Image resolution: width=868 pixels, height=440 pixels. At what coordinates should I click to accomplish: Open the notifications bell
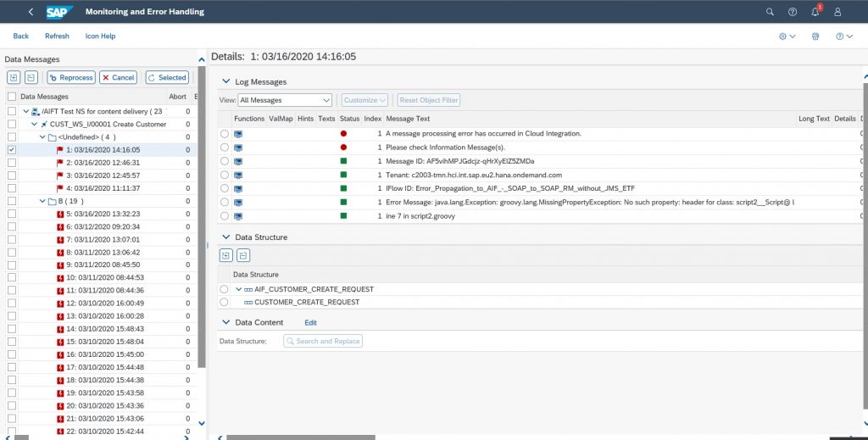[815, 12]
